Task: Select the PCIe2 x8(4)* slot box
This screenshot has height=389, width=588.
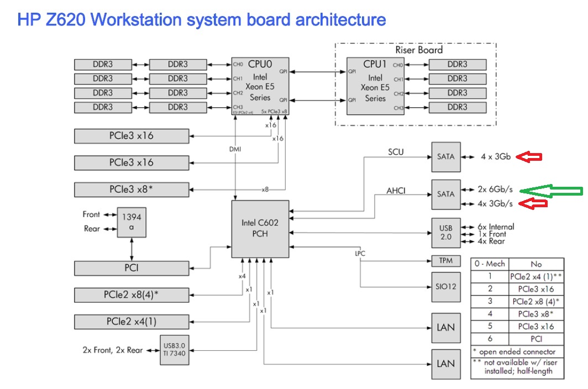Action: tap(132, 295)
